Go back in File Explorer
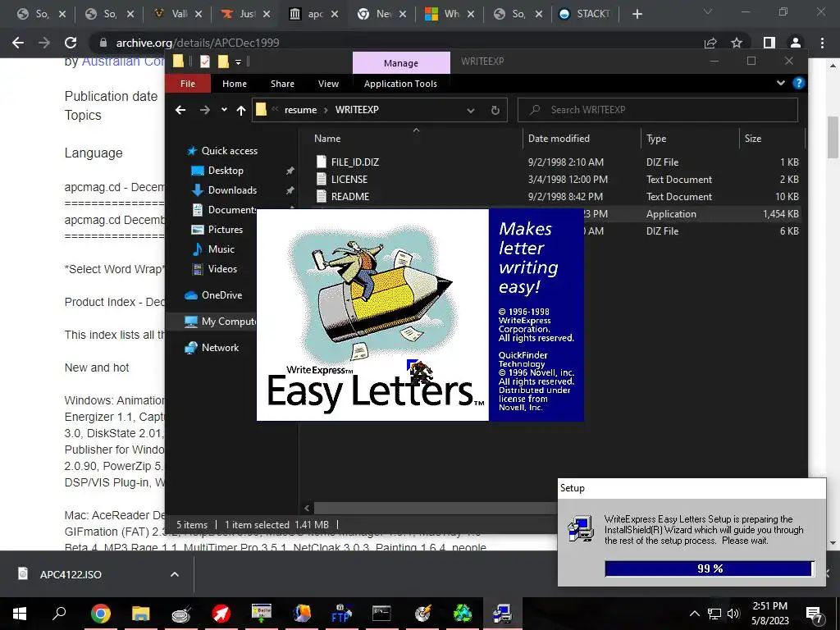The height and width of the screenshot is (630, 840). tap(180, 110)
